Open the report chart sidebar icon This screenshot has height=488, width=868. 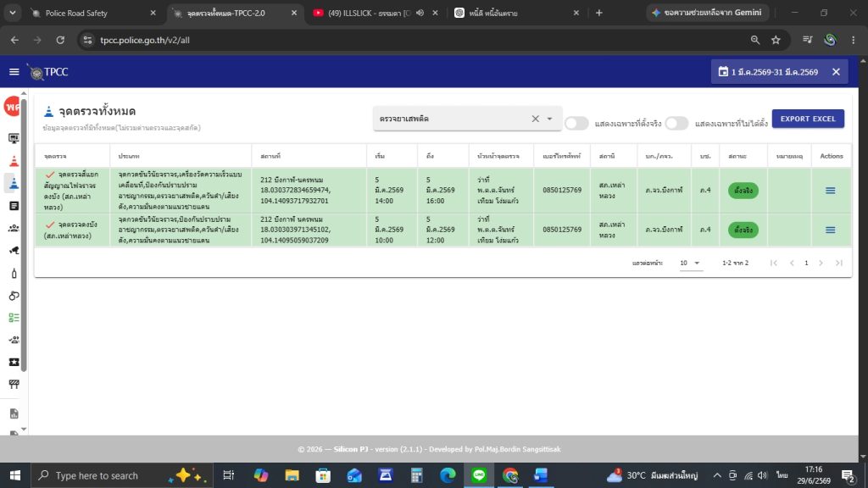click(14, 413)
